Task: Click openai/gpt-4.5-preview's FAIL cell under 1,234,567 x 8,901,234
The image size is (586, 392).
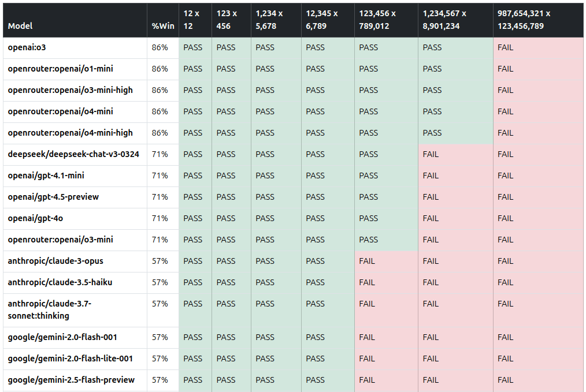Action: coord(431,197)
